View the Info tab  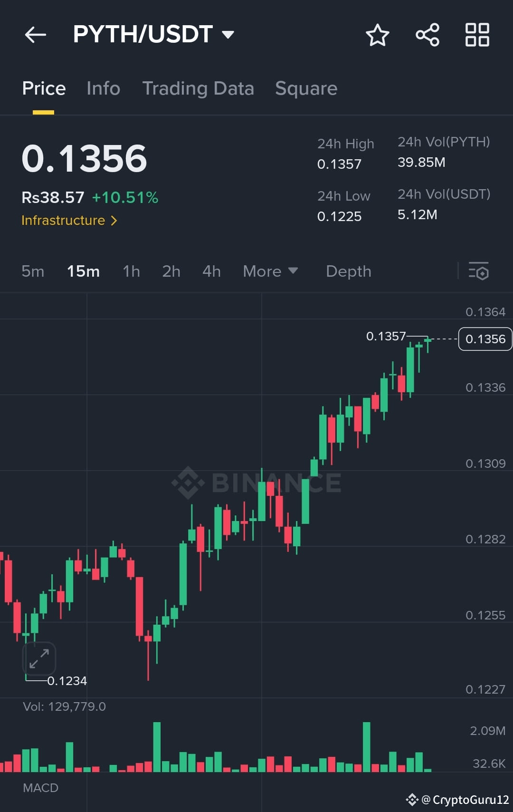[x=103, y=88]
